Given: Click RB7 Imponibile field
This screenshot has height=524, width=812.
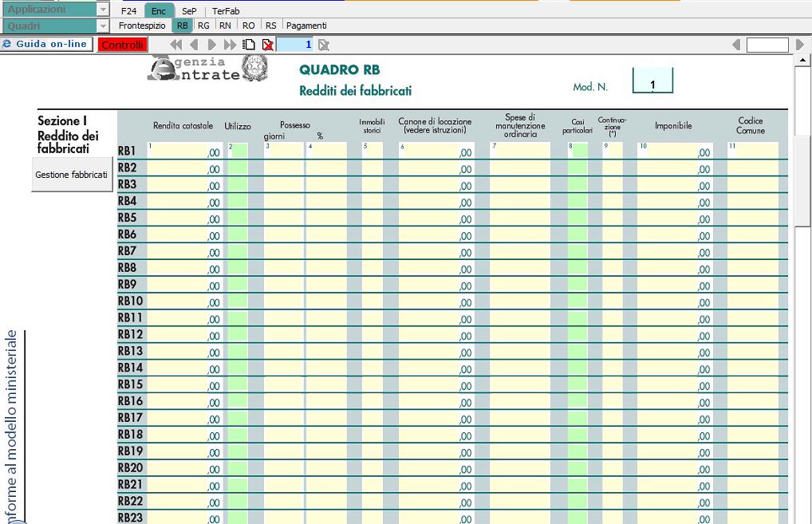Looking at the screenshot, I should pyautogui.click(x=675, y=251).
